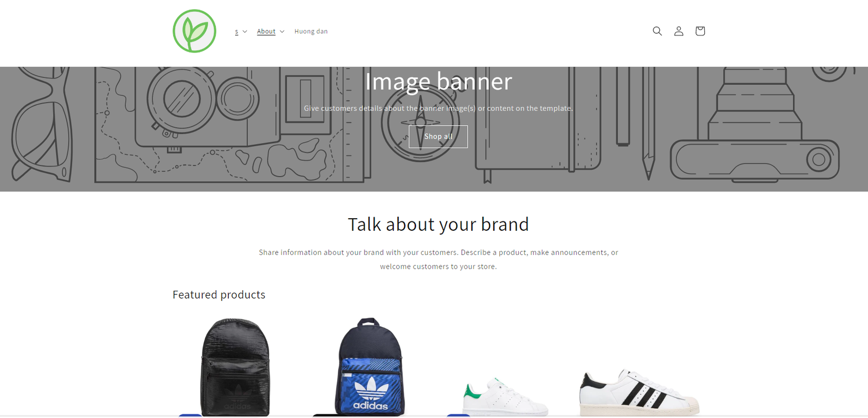This screenshot has width=868, height=418.
Task: Click the Shop all banner button
Action: [438, 137]
